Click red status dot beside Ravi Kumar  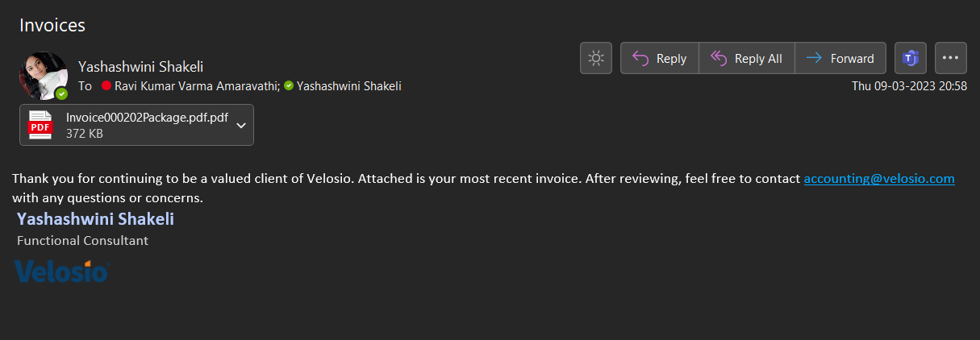[x=106, y=86]
